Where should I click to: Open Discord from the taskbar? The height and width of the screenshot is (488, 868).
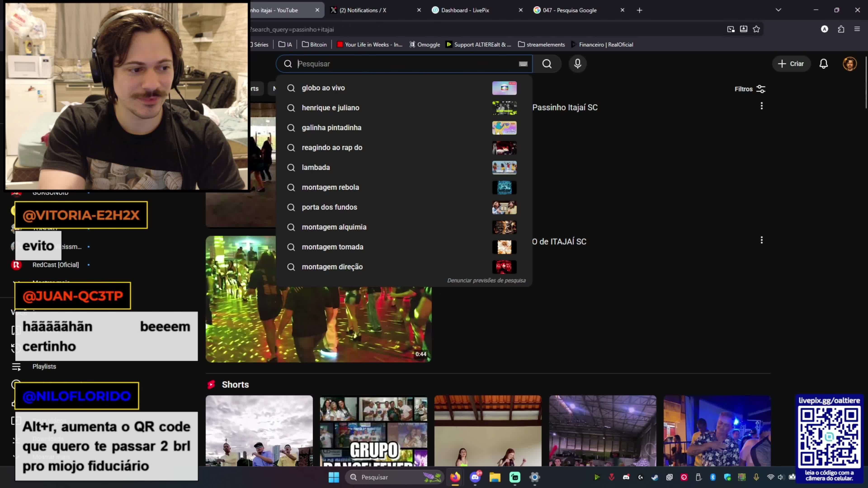[475, 477]
